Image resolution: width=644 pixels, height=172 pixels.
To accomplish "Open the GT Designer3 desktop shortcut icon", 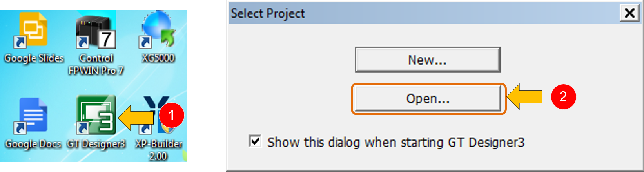I will tap(96, 115).
